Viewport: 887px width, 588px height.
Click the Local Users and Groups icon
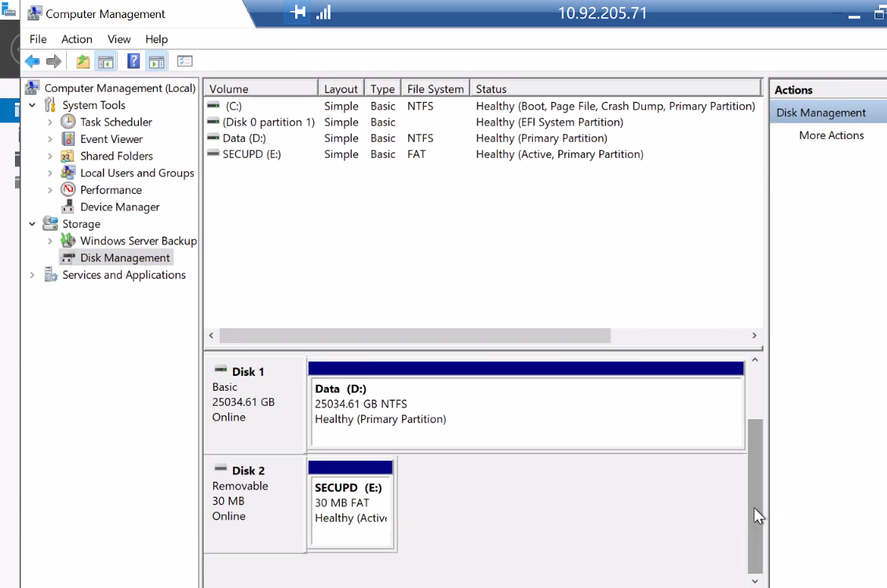click(68, 173)
